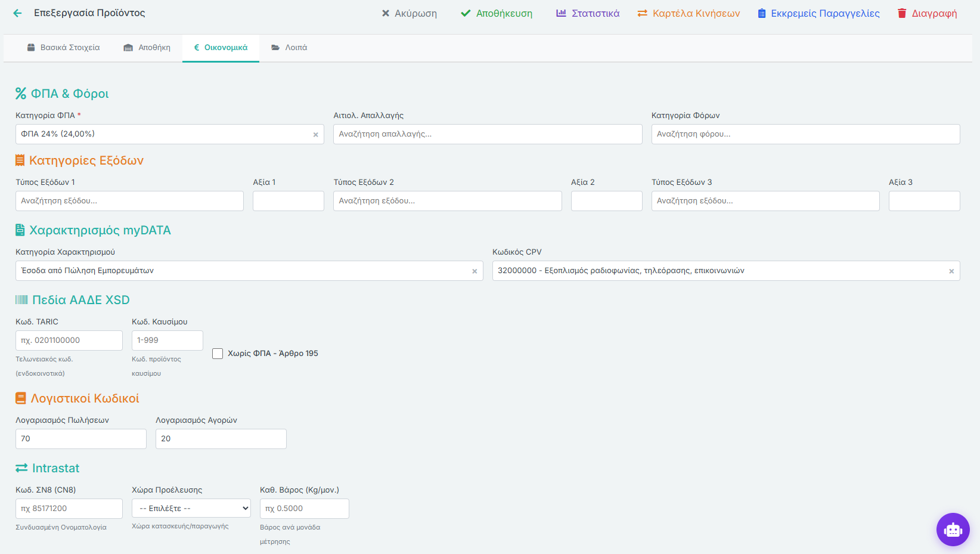The width and height of the screenshot is (980, 554).
Task: Click the Χαρακτηρισμός myDATA heading
Action: 93,230
